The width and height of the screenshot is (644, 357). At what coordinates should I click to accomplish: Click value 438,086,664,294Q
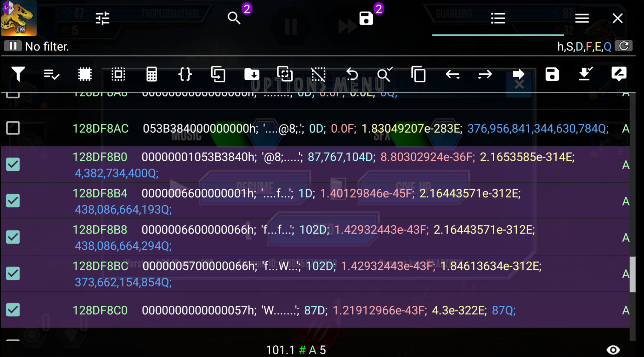123,246
